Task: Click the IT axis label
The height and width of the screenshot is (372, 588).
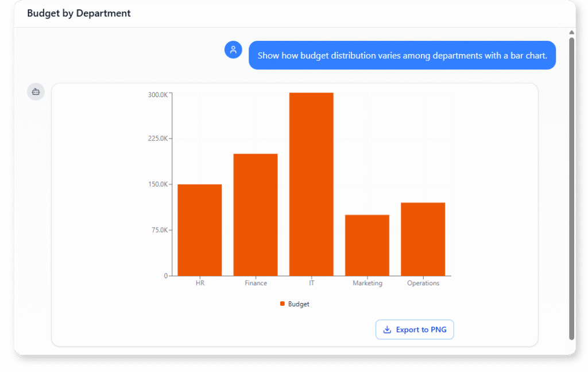Action: [x=311, y=283]
